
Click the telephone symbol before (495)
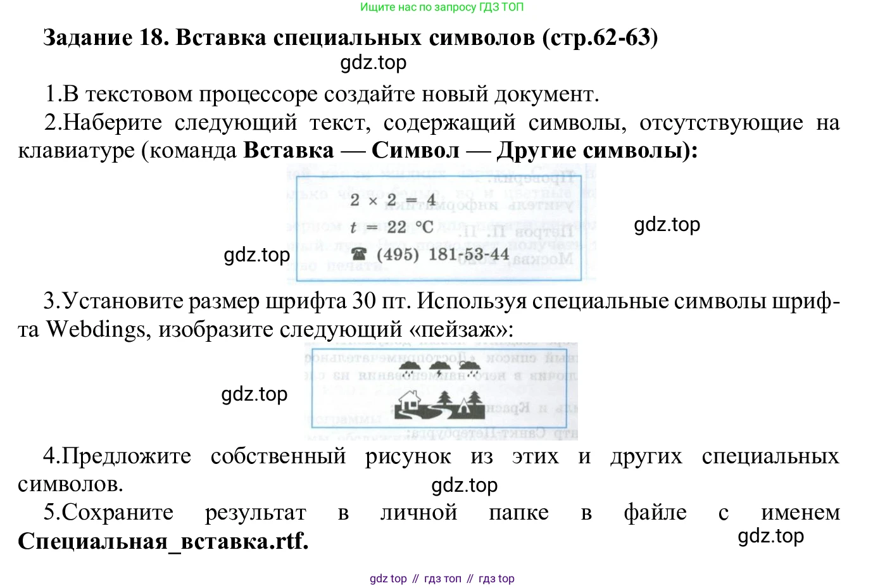click(x=359, y=254)
